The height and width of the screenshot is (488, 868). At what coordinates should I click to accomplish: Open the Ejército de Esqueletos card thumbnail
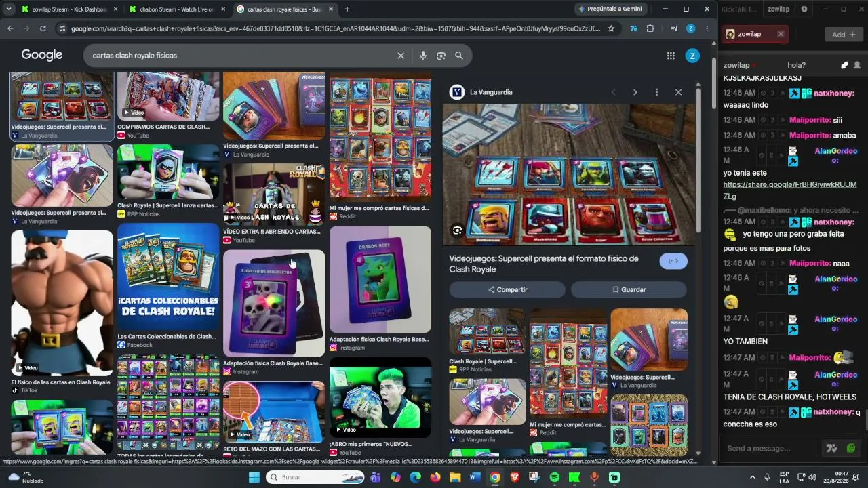point(274,303)
